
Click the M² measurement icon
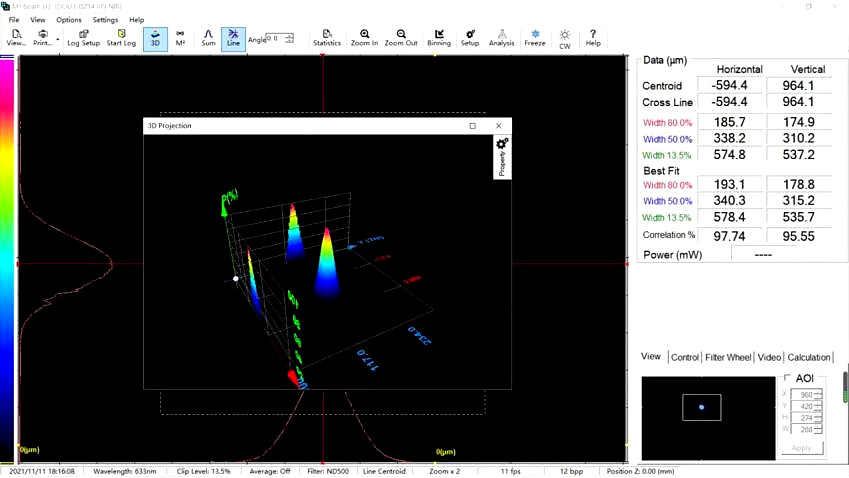click(180, 38)
